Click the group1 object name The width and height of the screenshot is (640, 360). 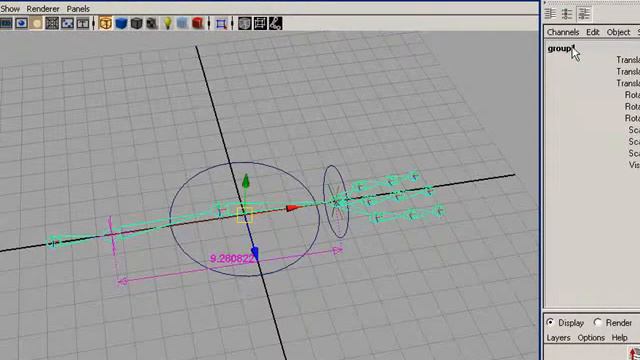pyautogui.click(x=561, y=49)
